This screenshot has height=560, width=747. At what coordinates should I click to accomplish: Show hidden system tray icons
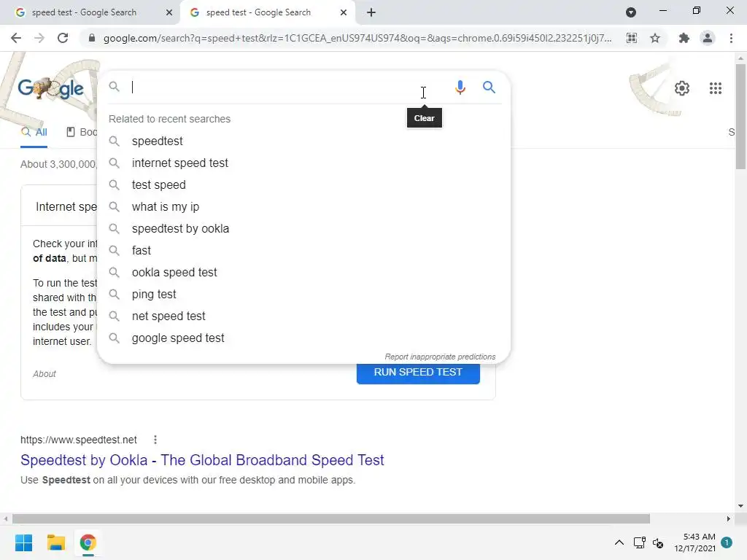point(619,542)
